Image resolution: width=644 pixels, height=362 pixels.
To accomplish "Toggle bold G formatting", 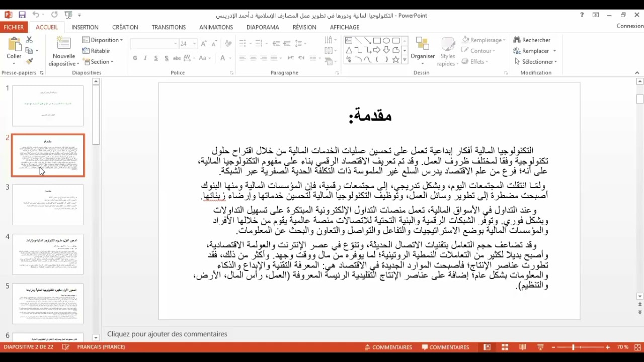I will click(x=135, y=58).
